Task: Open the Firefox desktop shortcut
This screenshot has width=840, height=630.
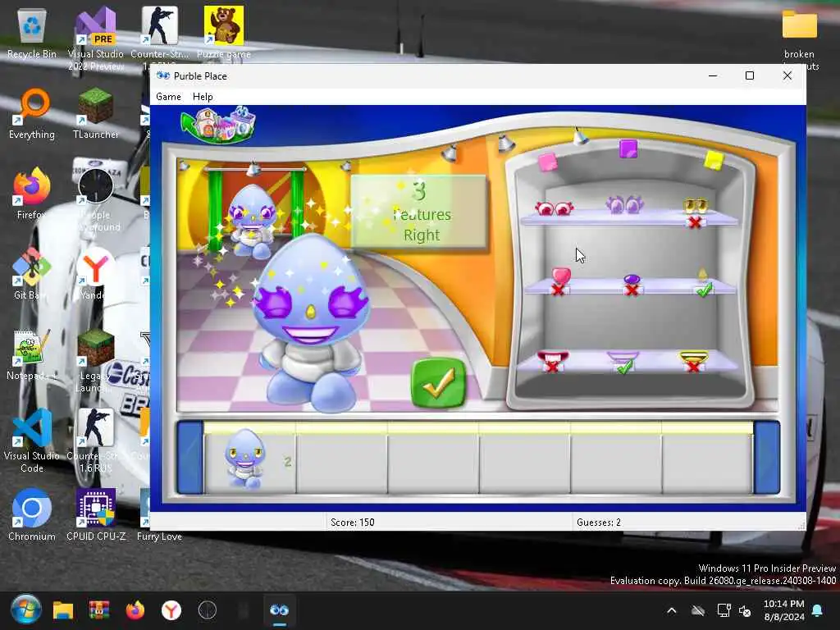Action: 32,194
